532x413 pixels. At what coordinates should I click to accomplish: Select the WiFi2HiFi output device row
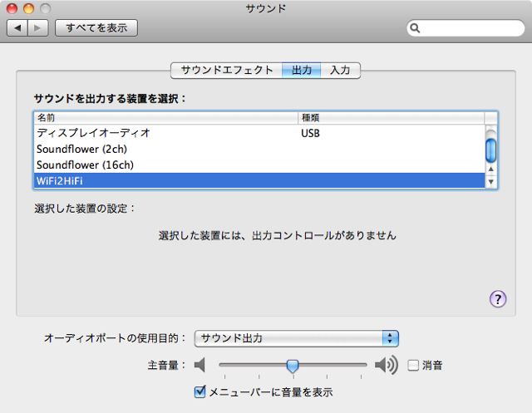259,180
